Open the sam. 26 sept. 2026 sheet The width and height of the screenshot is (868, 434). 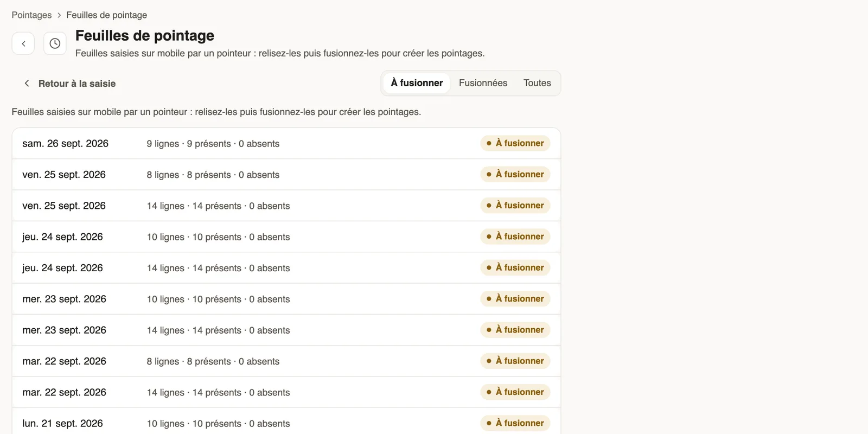286,143
